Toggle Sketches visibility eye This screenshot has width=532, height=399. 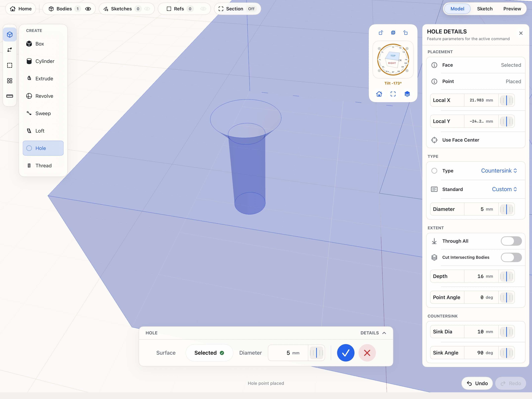pos(147,9)
